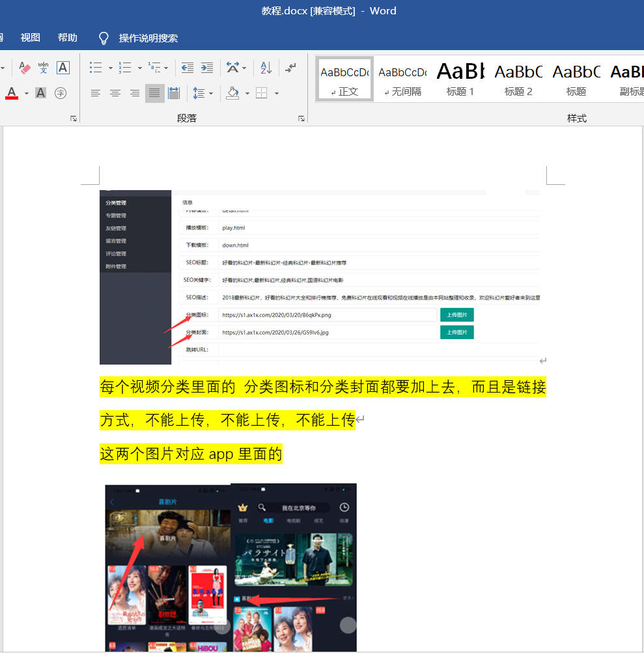
Task: Apply the 标题 style
Action: 576,79
